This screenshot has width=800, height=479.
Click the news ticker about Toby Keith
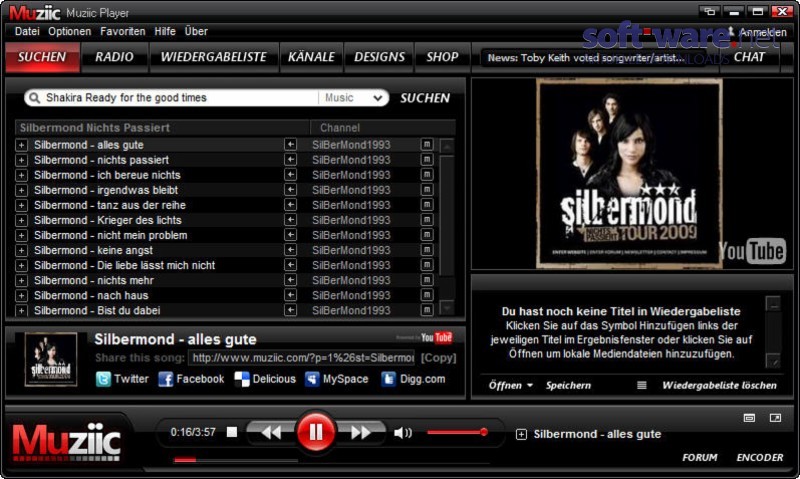coord(585,58)
